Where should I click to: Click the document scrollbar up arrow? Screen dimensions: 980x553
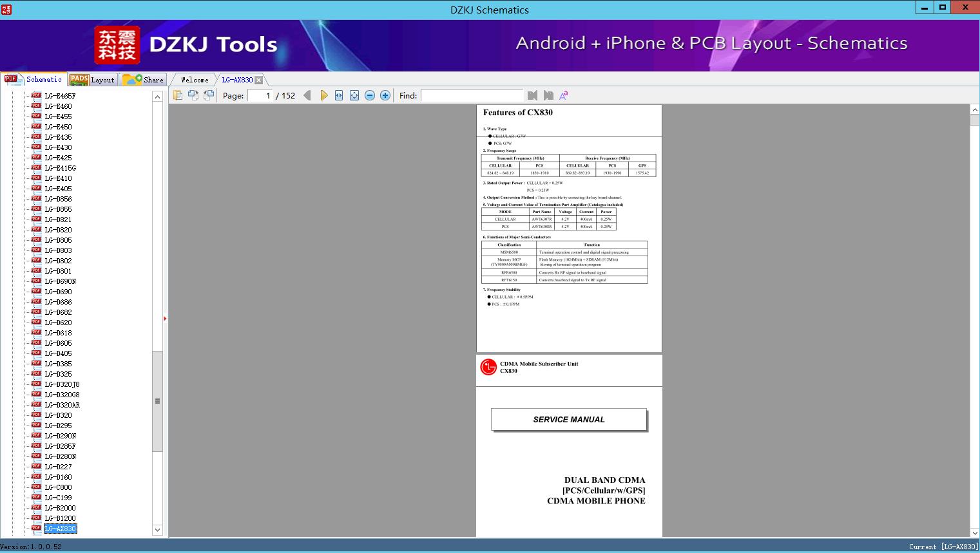point(975,110)
